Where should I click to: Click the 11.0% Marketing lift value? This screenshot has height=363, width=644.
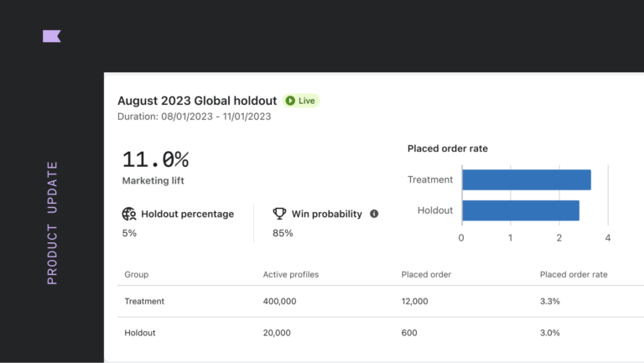click(x=156, y=159)
